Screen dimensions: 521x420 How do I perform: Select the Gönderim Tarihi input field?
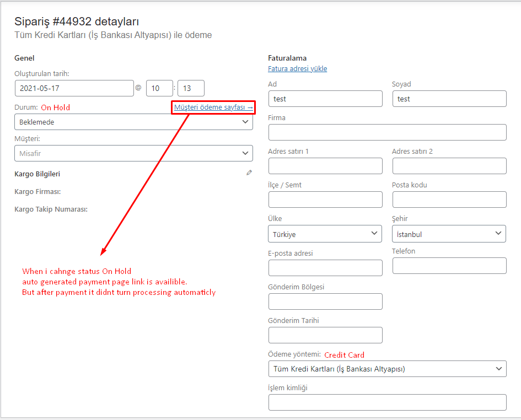(x=325, y=335)
